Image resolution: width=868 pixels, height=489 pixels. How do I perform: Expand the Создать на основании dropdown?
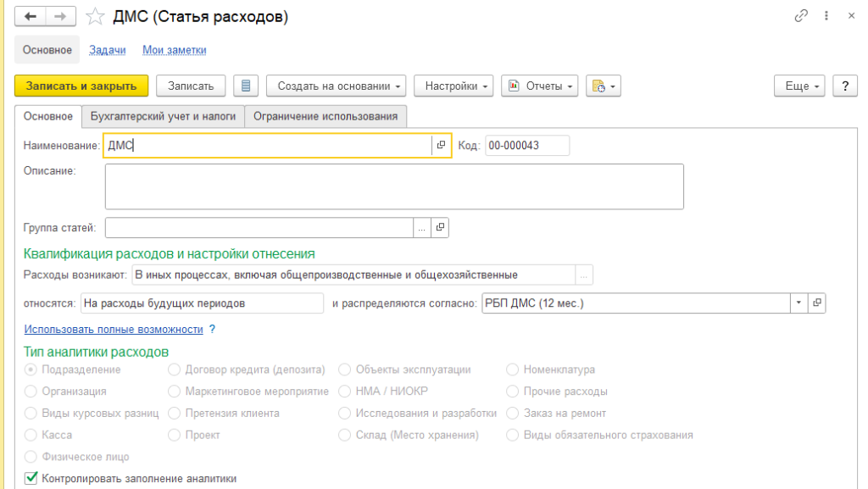point(336,86)
